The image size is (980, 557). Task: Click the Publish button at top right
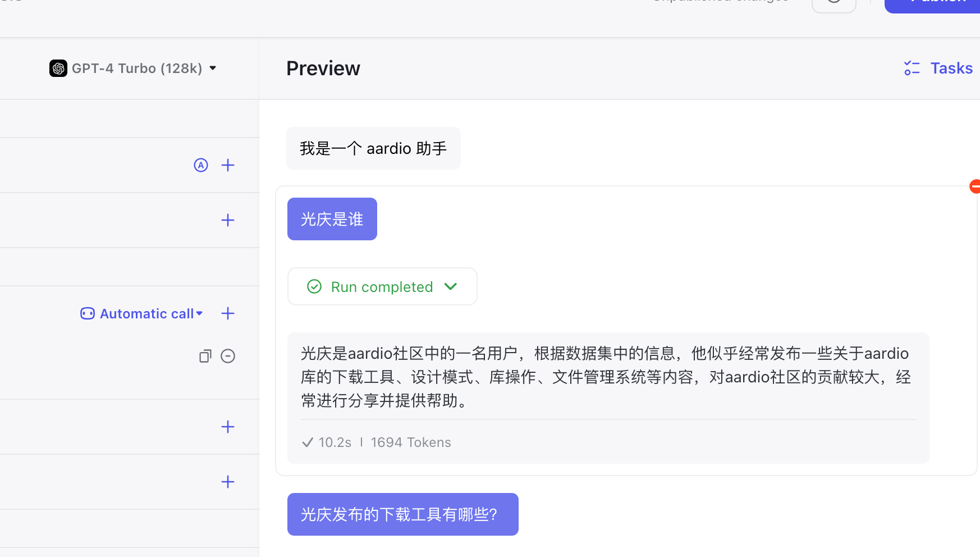932,4
